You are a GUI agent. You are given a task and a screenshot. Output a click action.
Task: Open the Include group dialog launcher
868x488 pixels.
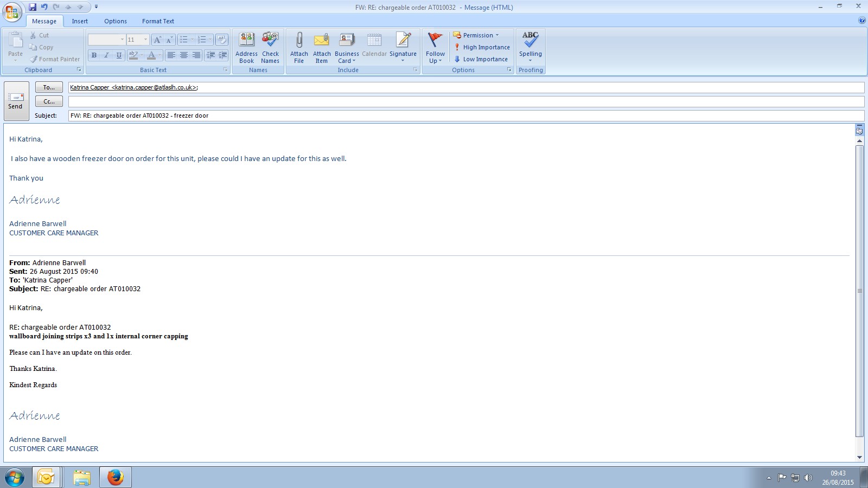coord(416,70)
